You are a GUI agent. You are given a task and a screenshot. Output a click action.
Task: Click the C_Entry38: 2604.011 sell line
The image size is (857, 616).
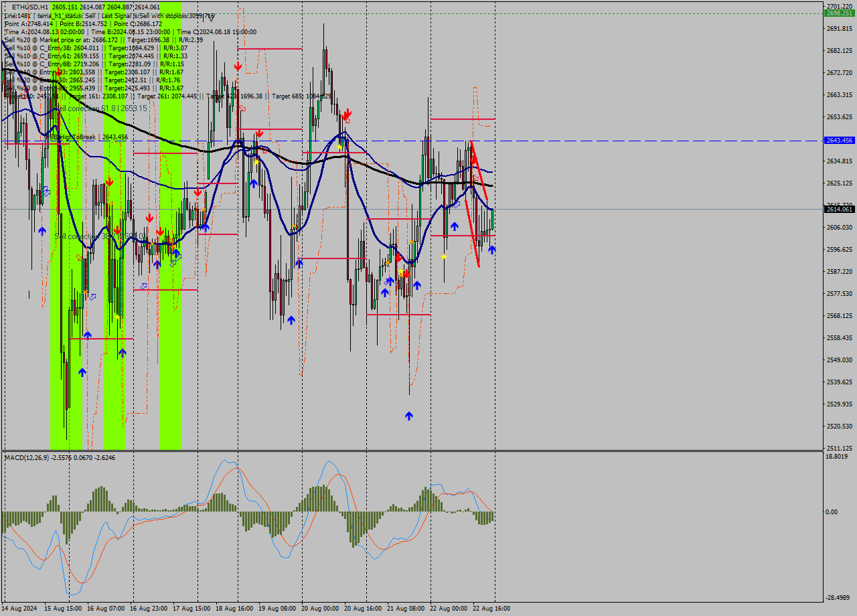pyautogui.click(x=96, y=48)
